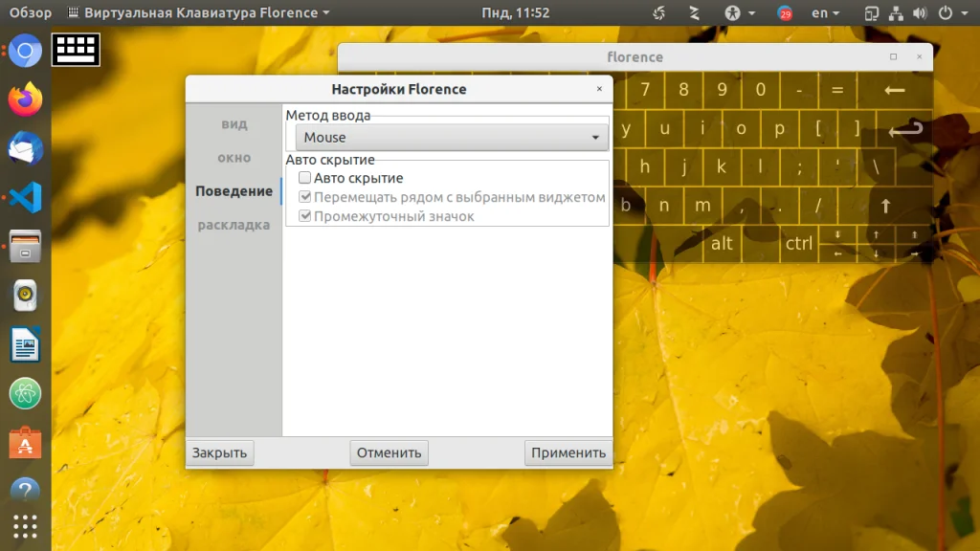Screen dimensions: 980x551
Task: Hit the semicolon key on florence keyboard
Action: tap(799, 166)
